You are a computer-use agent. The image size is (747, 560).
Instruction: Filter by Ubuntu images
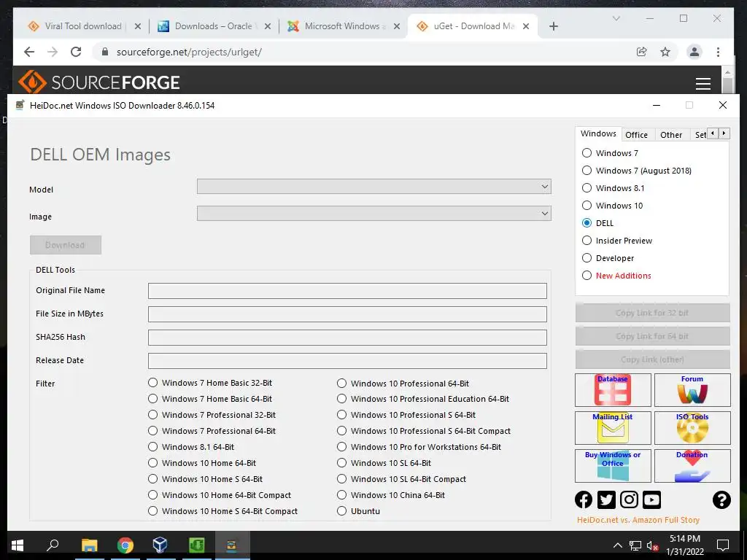[x=358, y=511]
